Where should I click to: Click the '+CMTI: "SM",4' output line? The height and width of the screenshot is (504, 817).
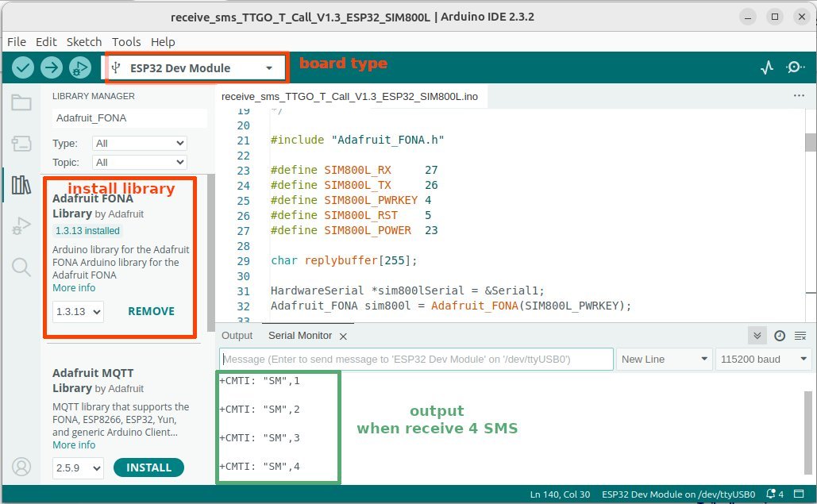coord(260,467)
